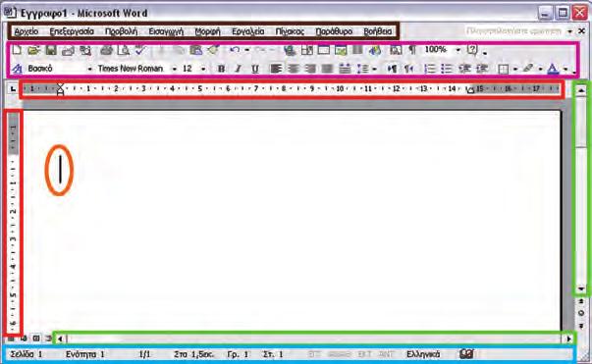Apply numbered list formatting
The width and height of the screenshot is (592, 364).
[430, 69]
